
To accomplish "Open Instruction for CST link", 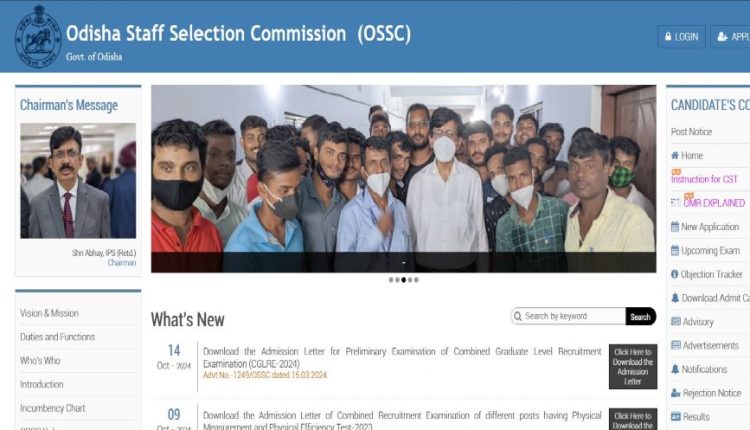I will point(704,179).
